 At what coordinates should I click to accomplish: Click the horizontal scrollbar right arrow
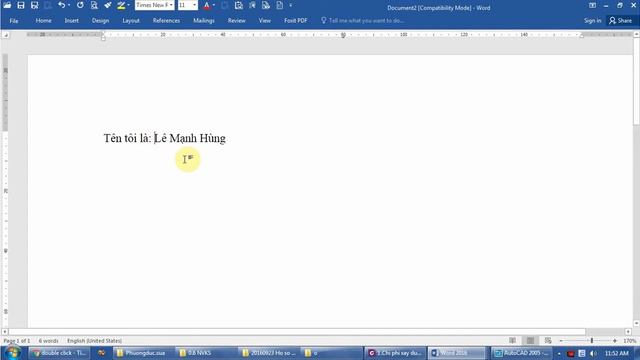tap(628, 332)
